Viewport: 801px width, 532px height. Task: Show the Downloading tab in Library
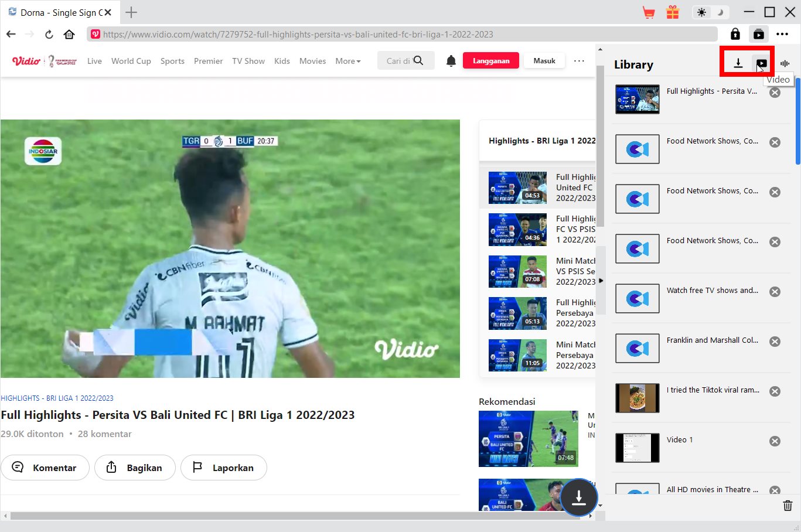coord(738,63)
